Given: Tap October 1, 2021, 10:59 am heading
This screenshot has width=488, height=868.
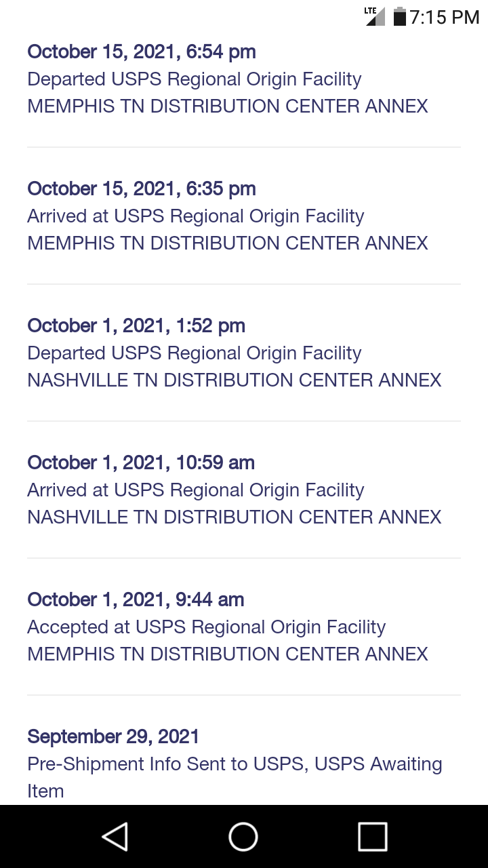Looking at the screenshot, I should coord(141,462).
